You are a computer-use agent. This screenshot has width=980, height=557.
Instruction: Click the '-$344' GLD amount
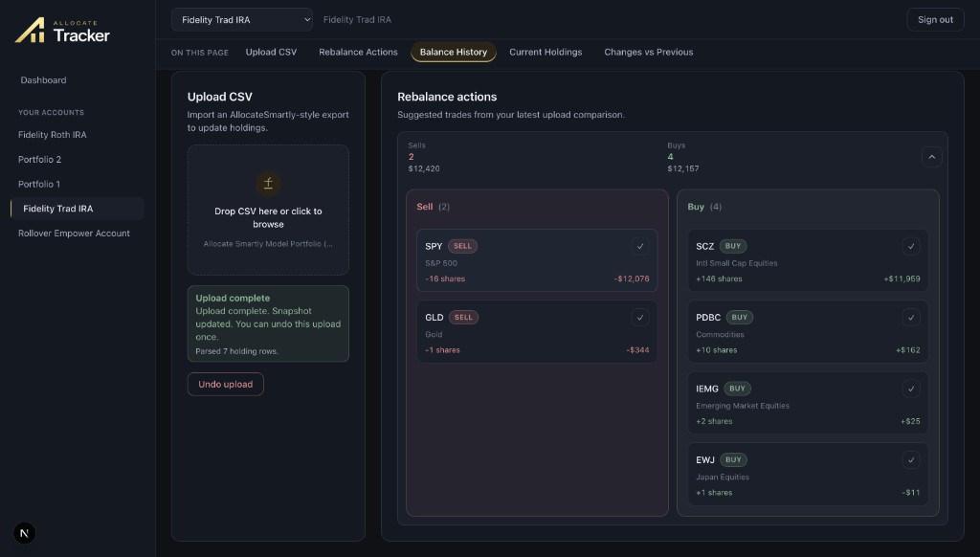point(637,350)
